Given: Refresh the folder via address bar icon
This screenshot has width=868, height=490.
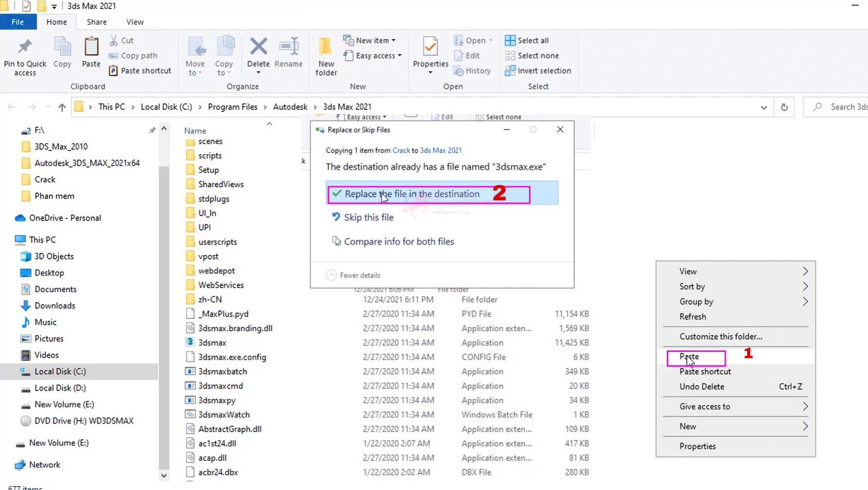Looking at the screenshot, I should pyautogui.click(x=784, y=107).
